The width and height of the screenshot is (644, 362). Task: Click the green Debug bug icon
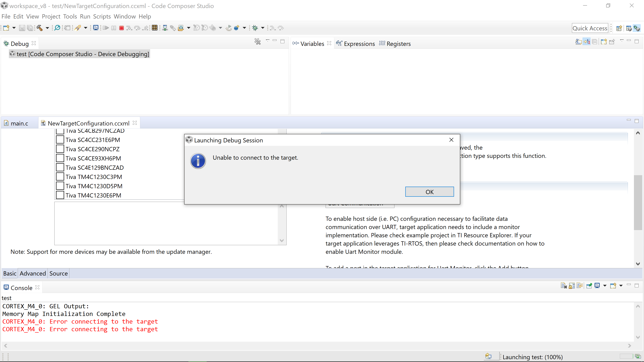(x=255, y=28)
